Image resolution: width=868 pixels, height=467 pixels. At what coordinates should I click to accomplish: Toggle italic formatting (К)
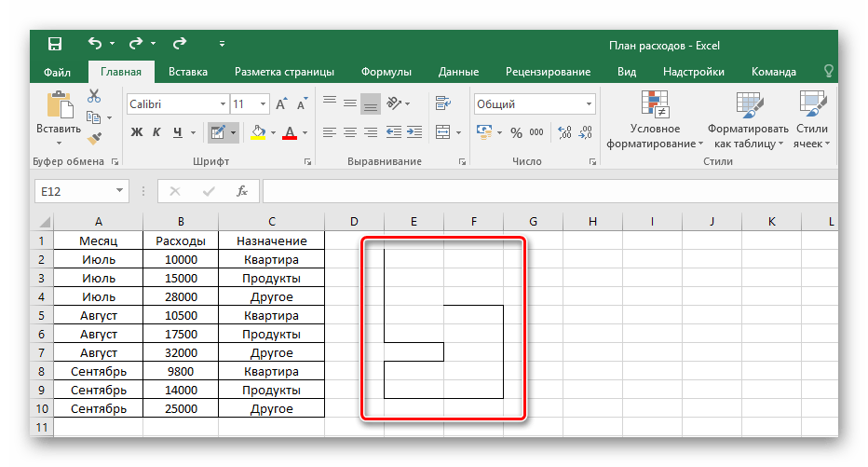pyautogui.click(x=155, y=132)
